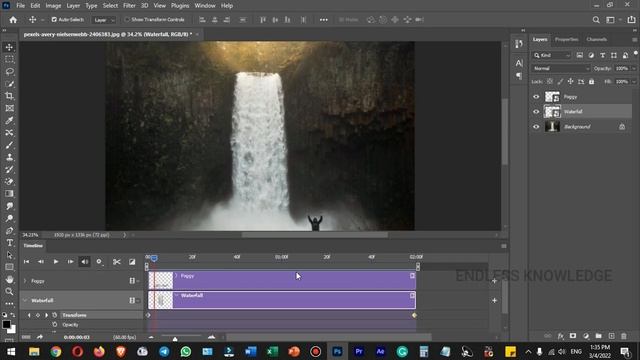
Task: Expand the Poppy track in Timeline
Action: [x=25, y=281]
